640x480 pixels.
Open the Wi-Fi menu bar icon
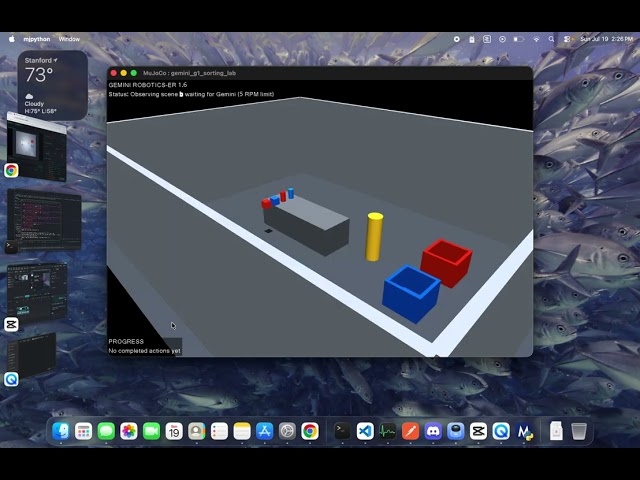(x=536, y=39)
